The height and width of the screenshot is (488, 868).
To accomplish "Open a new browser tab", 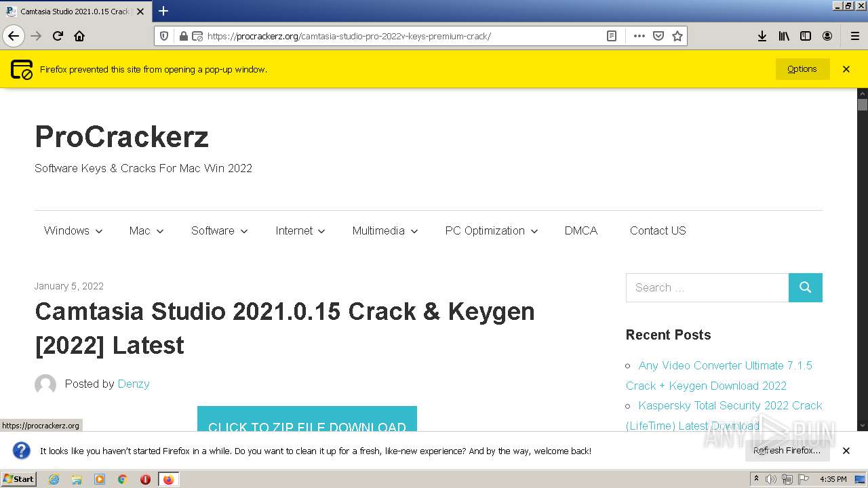I will 163,11.
